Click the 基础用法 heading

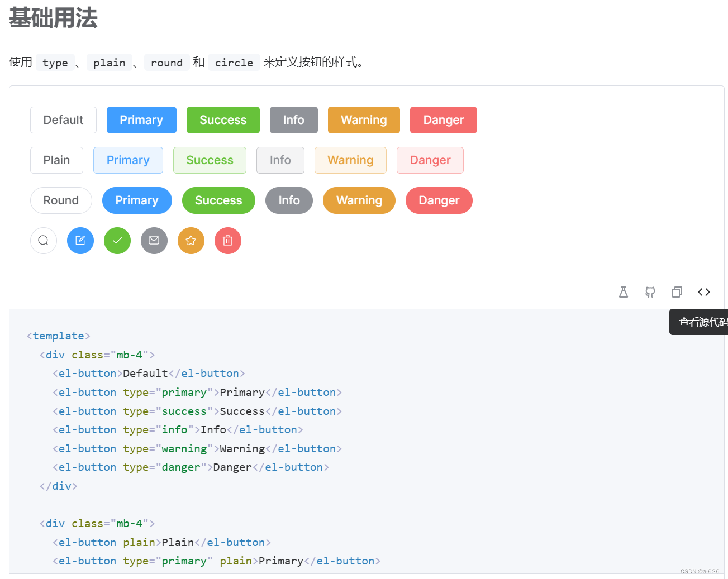(53, 18)
